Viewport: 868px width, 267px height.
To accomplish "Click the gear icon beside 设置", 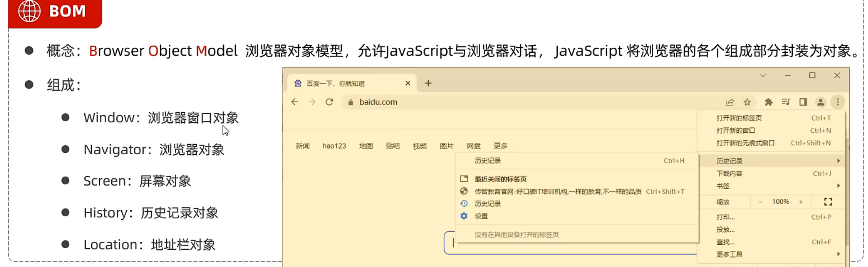I will (x=464, y=216).
